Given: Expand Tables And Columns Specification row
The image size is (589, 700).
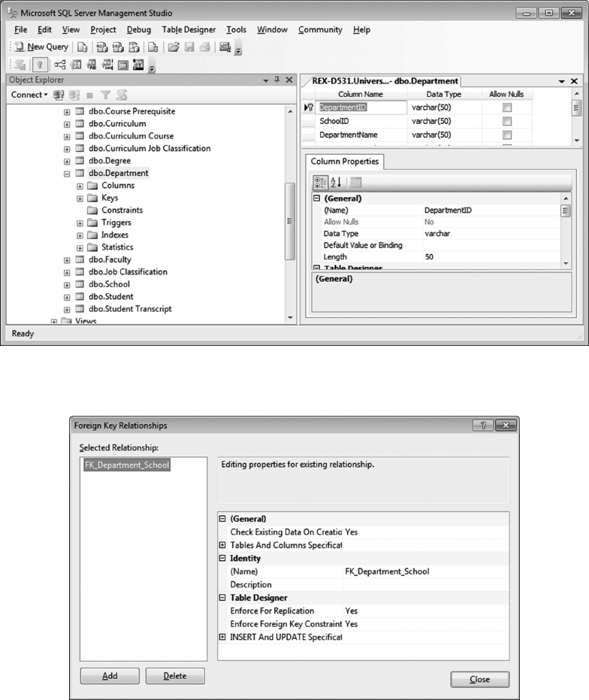Looking at the screenshot, I should coord(222,544).
